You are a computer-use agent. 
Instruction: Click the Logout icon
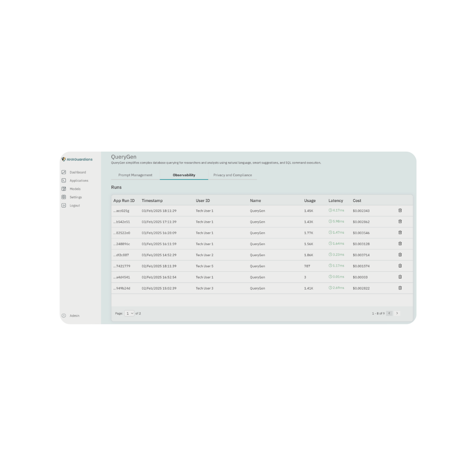tap(64, 205)
